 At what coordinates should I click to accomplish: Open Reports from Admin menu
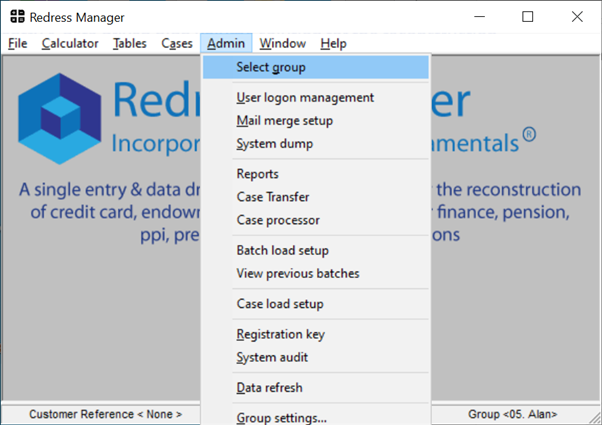(316, 174)
